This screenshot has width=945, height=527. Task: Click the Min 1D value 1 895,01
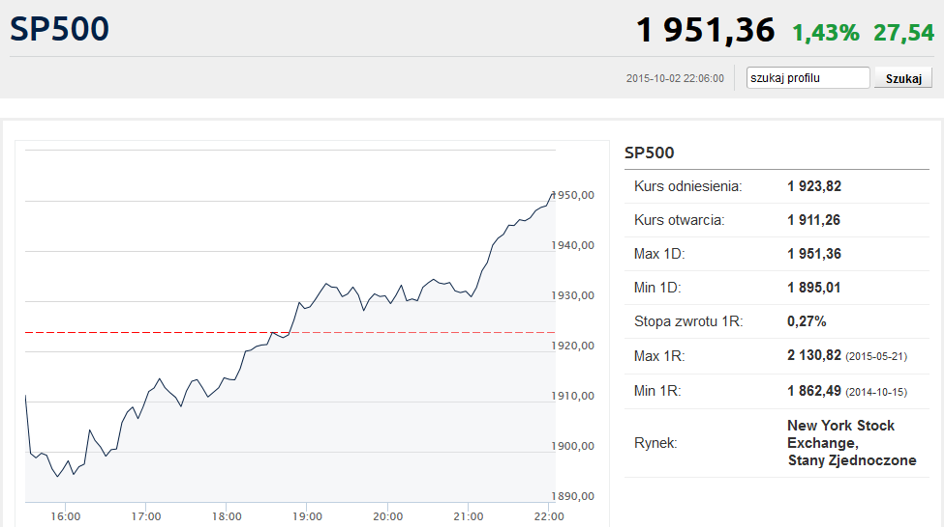814,288
